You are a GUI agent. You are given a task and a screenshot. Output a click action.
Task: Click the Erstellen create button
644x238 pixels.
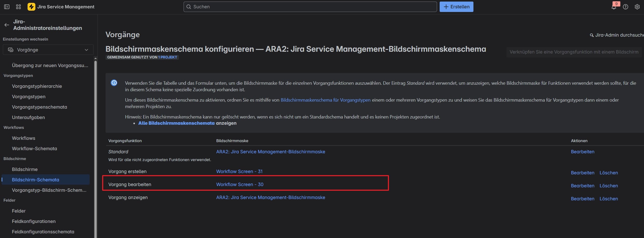click(x=456, y=7)
